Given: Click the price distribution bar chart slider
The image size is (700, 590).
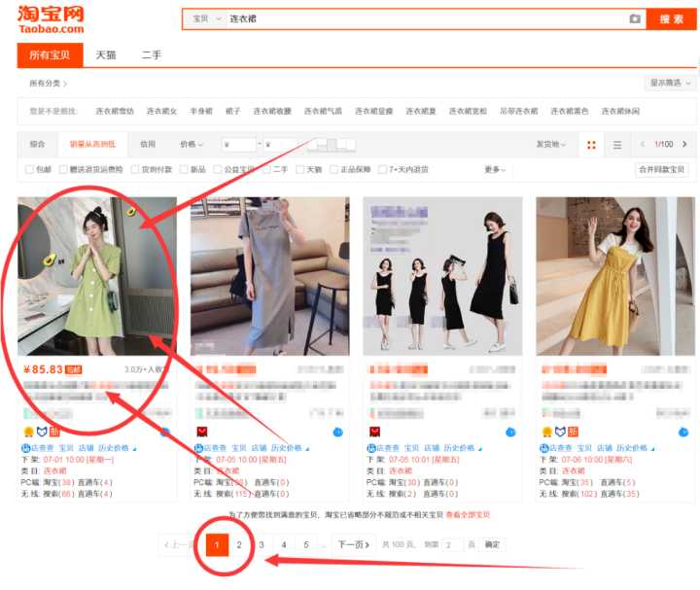Looking at the screenshot, I should coord(333,144).
